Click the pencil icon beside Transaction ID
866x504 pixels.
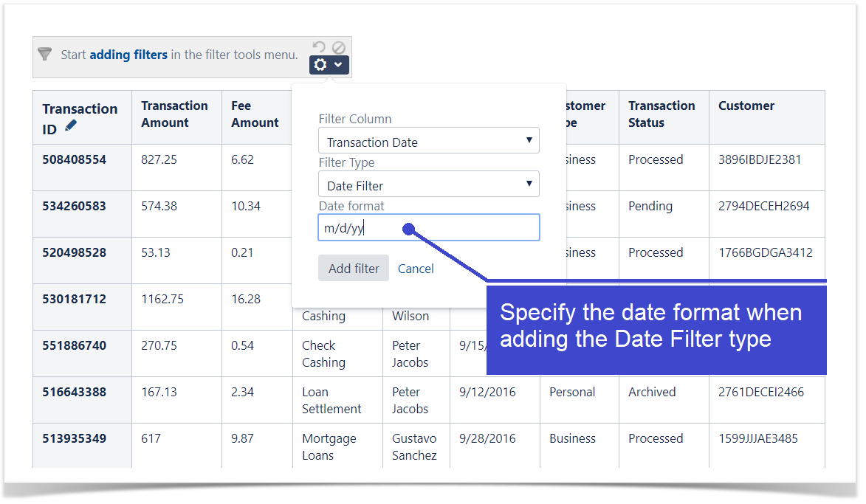click(71, 126)
